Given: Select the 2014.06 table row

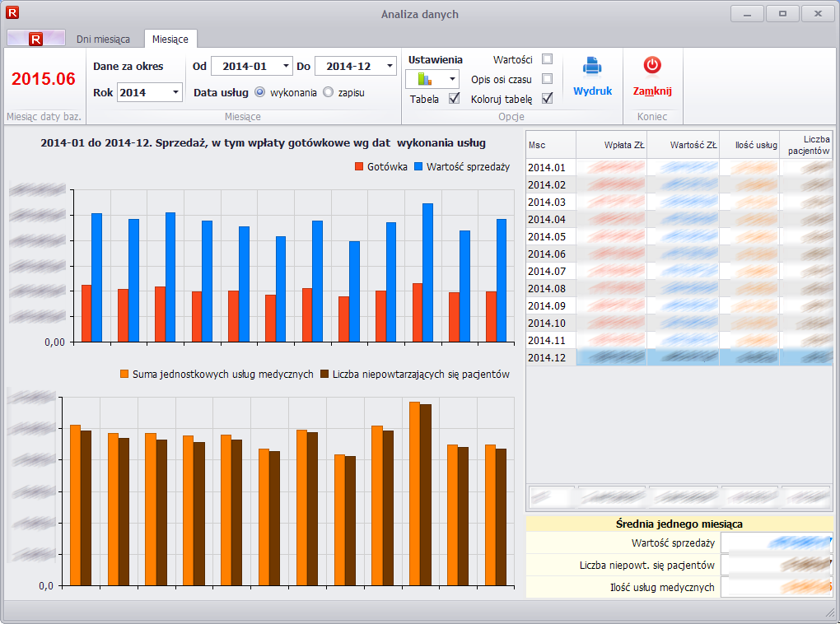Looking at the screenshot, I should tap(548, 254).
